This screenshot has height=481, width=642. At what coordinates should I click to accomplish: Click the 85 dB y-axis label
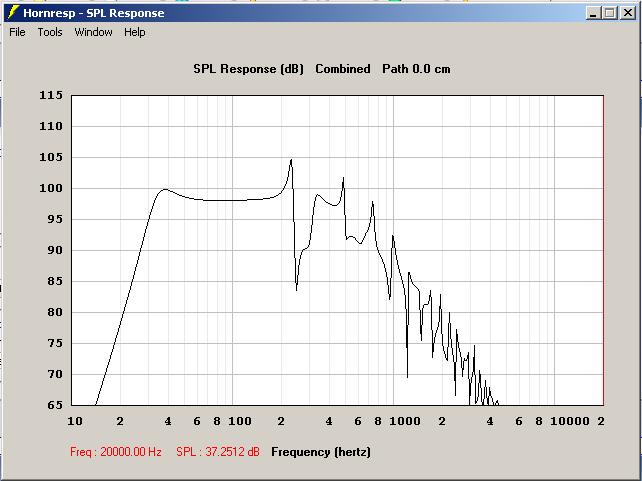click(x=55, y=281)
